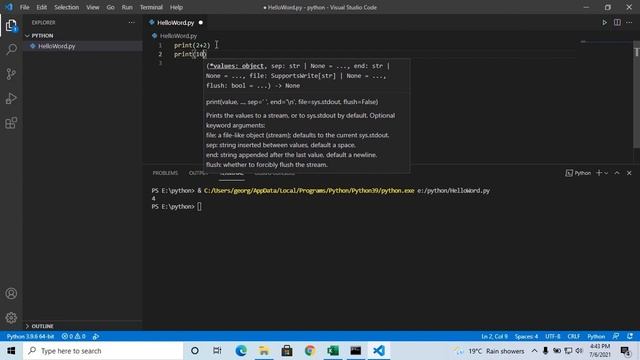Open Task View on taskbar
This screenshot has width=640, height=360.
coord(217,351)
